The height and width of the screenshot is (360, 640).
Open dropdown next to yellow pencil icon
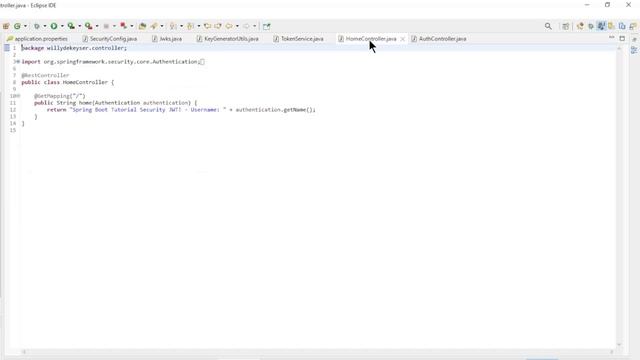pos(162,26)
